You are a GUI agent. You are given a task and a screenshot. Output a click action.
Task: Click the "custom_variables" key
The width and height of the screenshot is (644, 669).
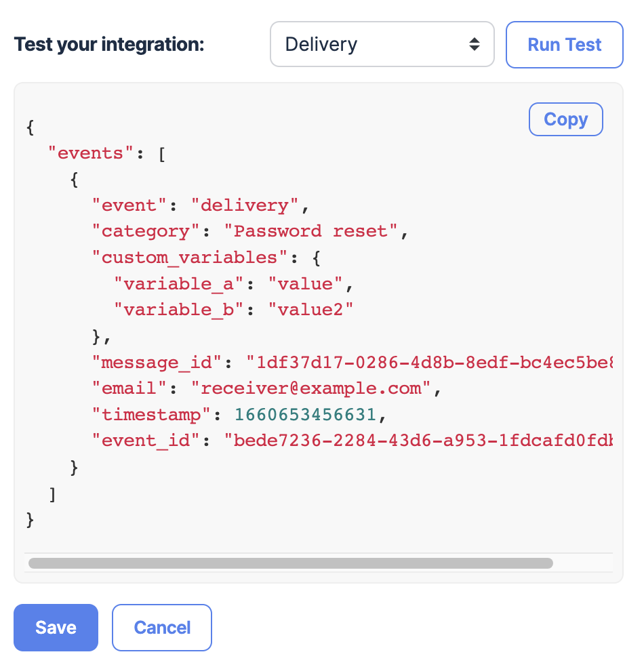190,258
